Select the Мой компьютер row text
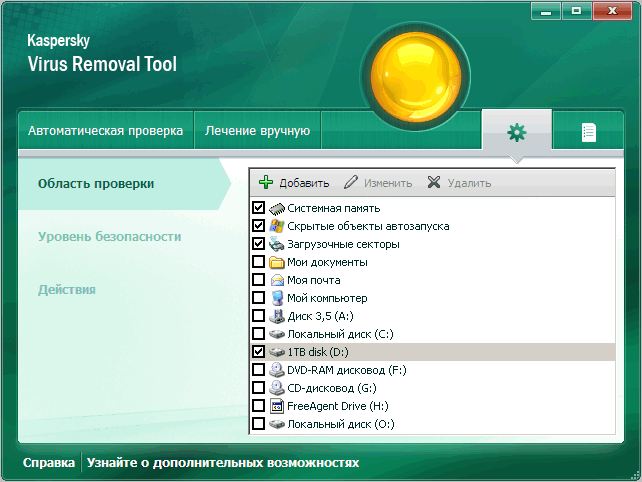 [327, 299]
